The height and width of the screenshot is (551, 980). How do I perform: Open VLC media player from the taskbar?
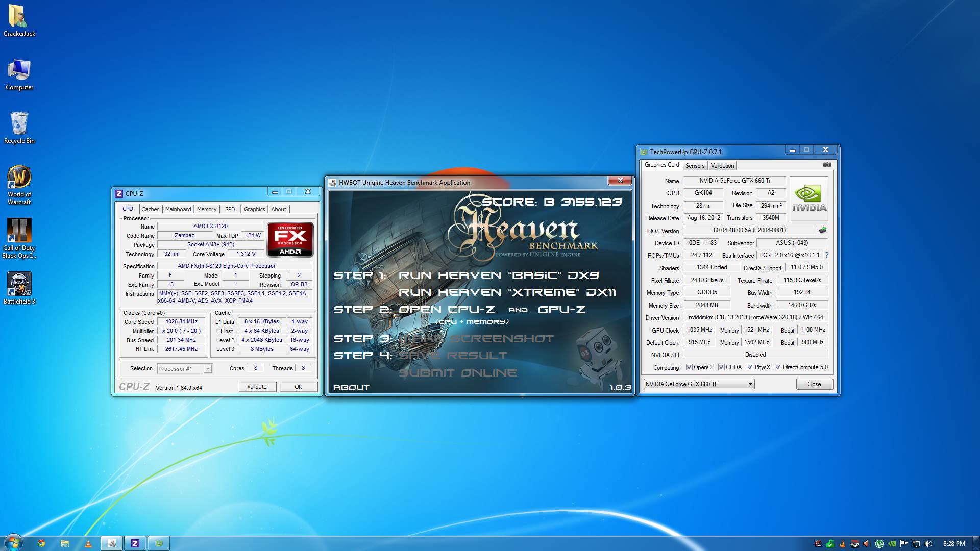tap(88, 543)
